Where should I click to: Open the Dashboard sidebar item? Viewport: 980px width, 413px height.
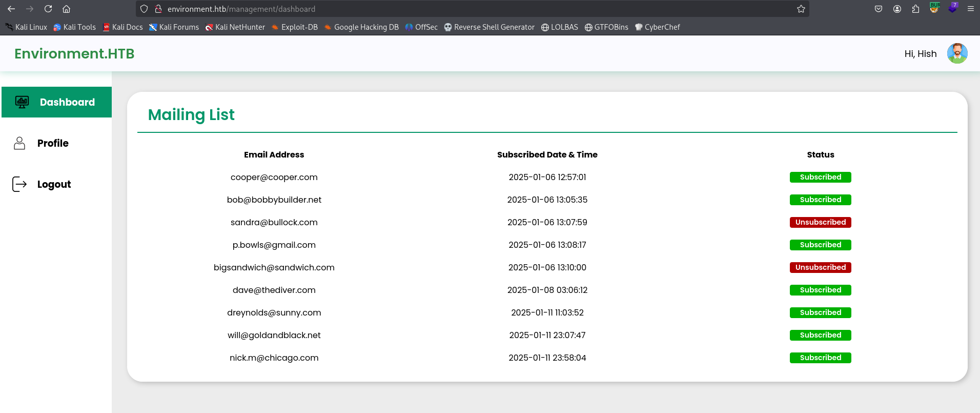[x=56, y=102]
